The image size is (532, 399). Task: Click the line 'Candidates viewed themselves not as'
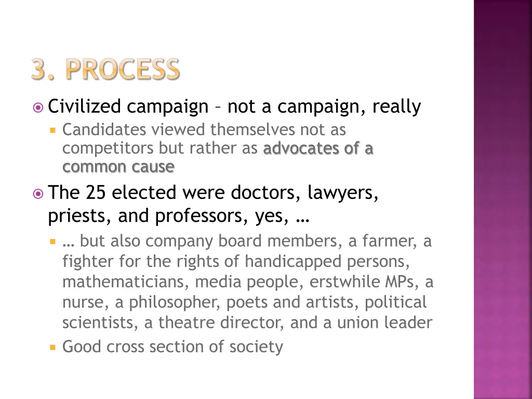[204, 129]
